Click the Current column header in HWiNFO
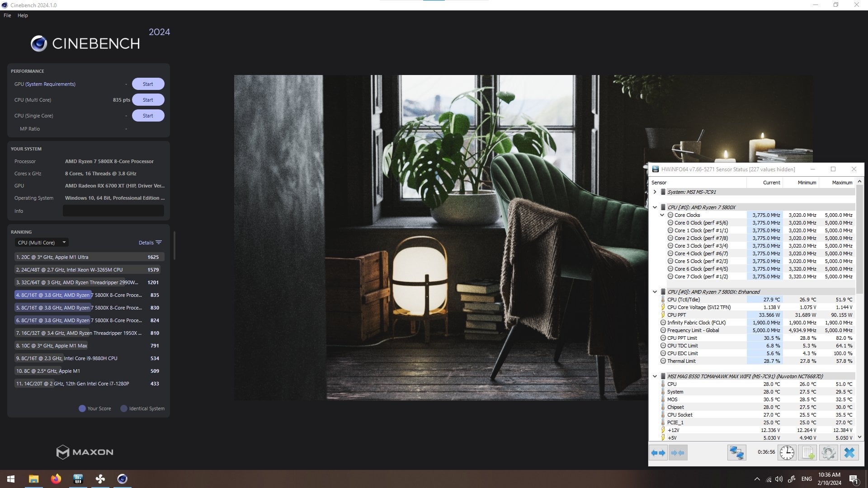This screenshot has height=488, width=868. click(x=764, y=183)
